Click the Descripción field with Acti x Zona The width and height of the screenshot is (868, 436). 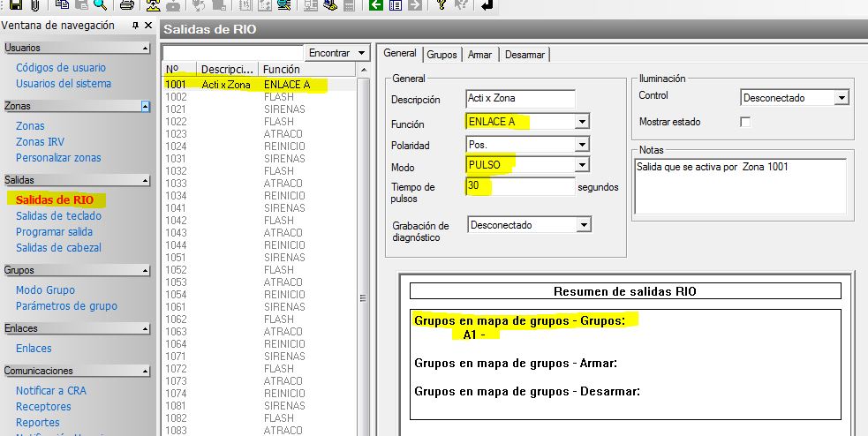tap(520, 99)
